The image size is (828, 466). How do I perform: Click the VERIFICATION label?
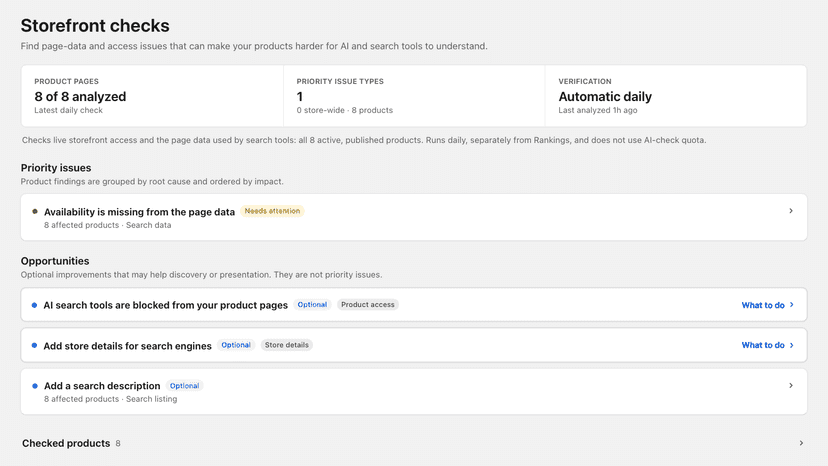pos(585,81)
